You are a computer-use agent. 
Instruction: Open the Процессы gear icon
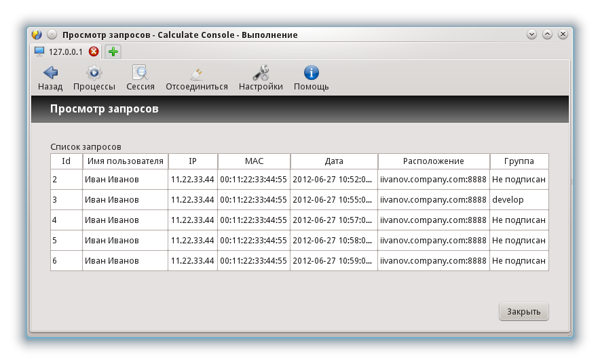pos(94,73)
